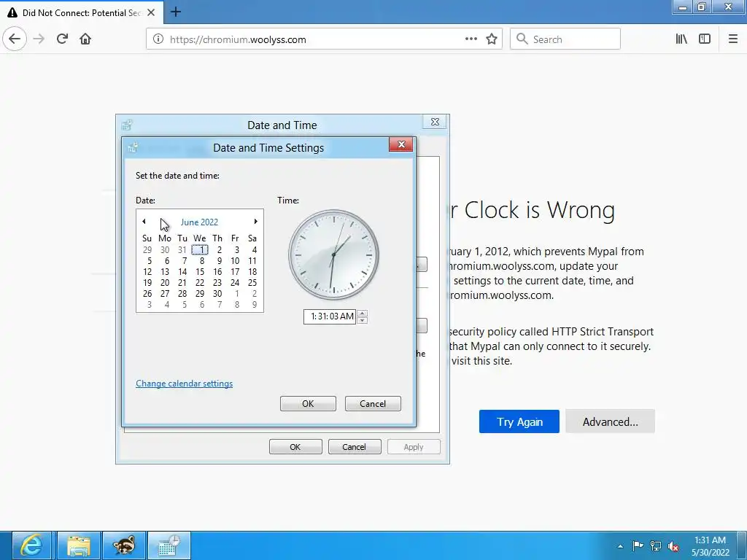This screenshot has width=747, height=560.
Task: Open Advanced... options on error page
Action: [611, 421]
